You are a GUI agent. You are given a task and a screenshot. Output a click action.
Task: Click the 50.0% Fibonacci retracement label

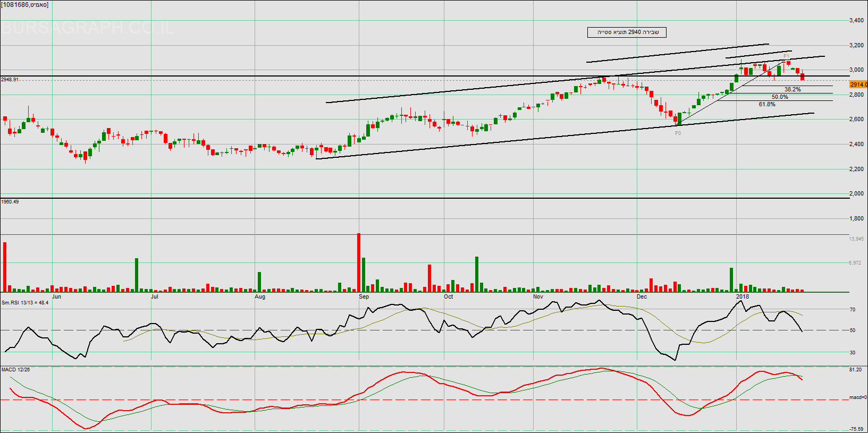[x=780, y=97]
